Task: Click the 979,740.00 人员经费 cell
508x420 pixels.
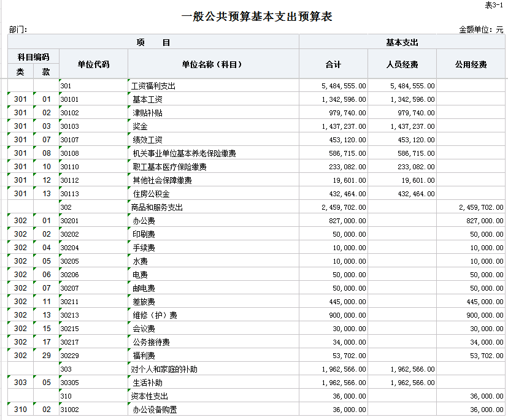Action: (402, 113)
